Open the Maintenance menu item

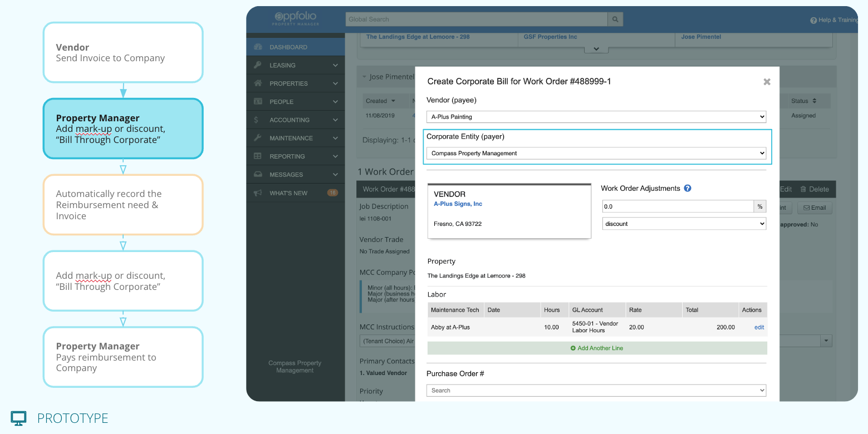click(296, 138)
